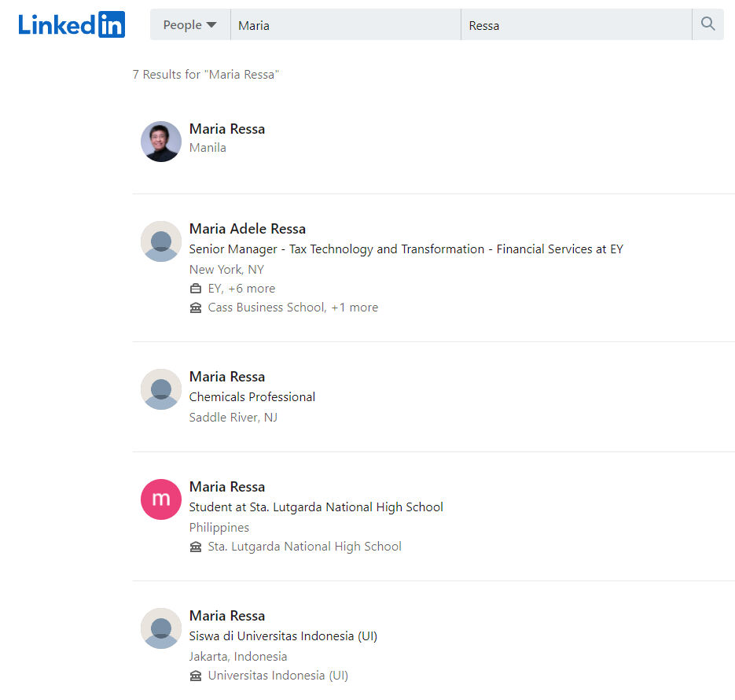Open the profile photo of the Manila result

tap(161, 142)
